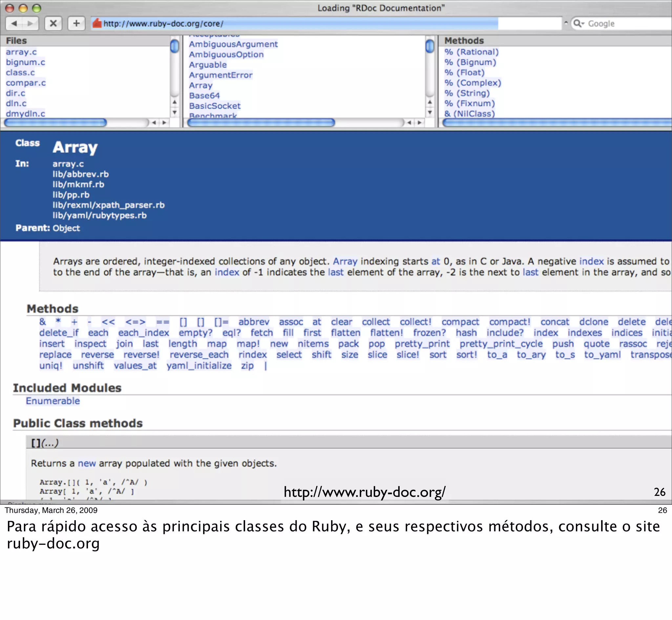672x620 pixels.
Task: Open compar.c in Files list
Action: (26, 83)
